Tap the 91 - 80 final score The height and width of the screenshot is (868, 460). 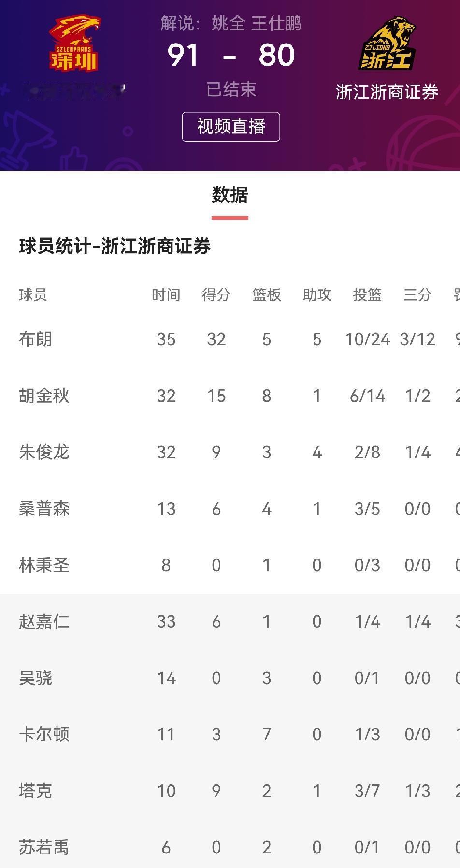230,55
